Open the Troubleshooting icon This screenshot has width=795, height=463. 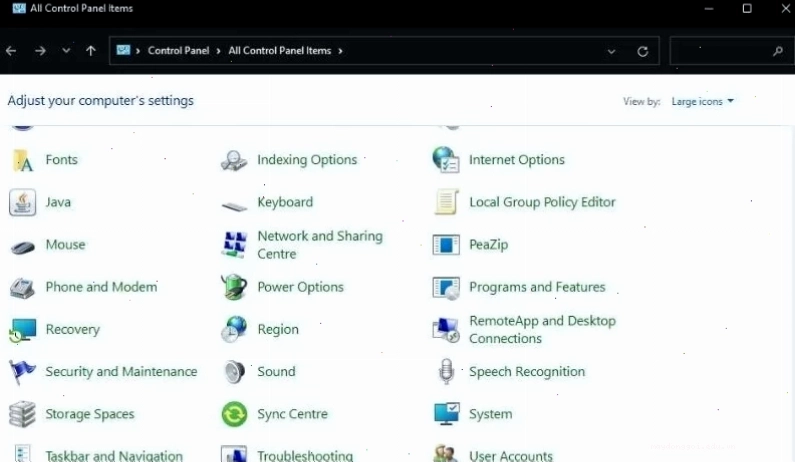234,454
